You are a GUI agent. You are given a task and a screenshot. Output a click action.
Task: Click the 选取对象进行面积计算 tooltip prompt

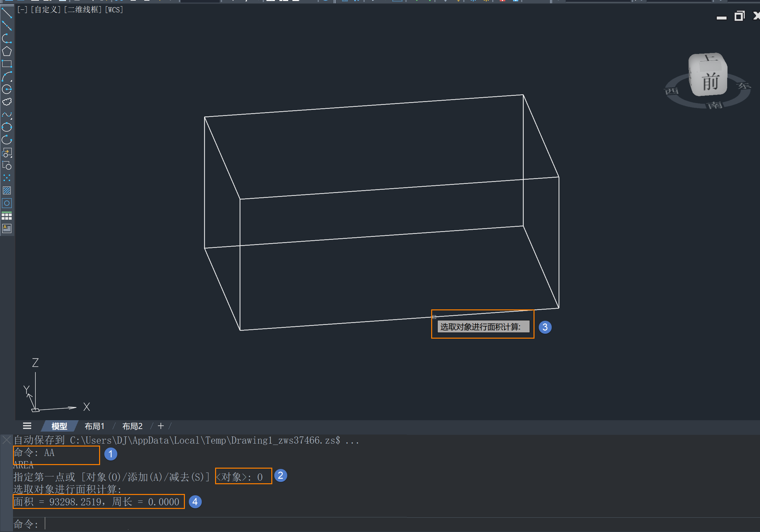pyautogui.click(x=483, y=327)
